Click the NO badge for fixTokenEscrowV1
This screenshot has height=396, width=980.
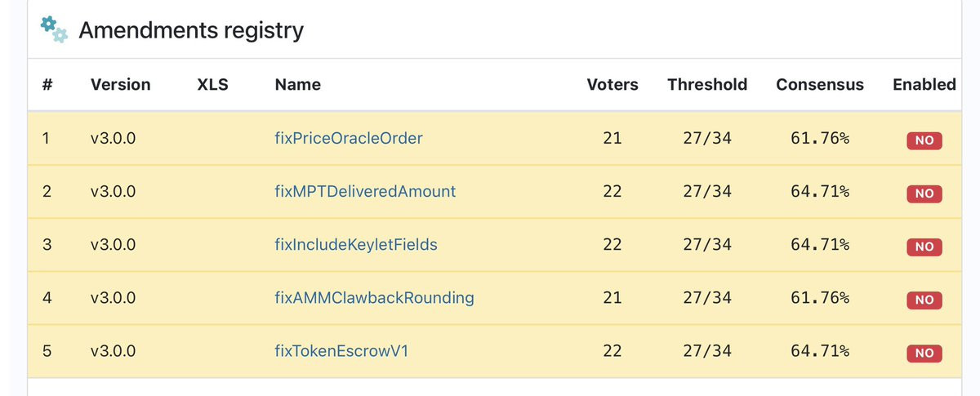point(924,354)
